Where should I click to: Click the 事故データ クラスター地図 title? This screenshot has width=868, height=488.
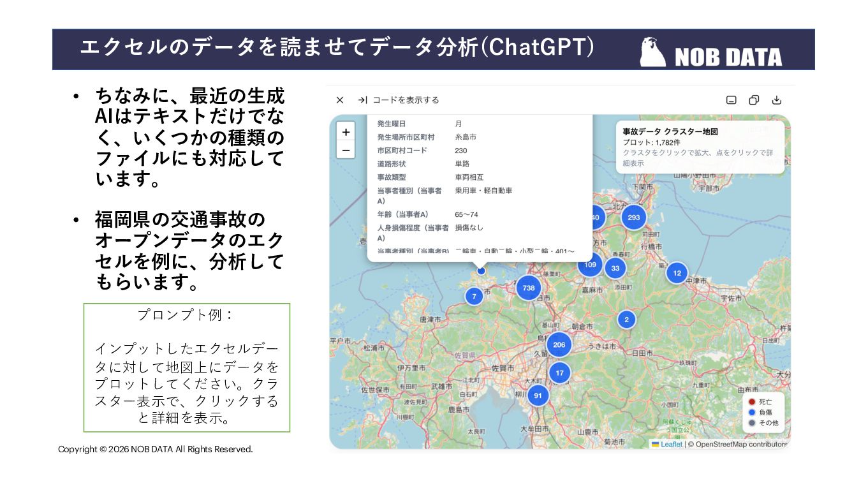[x=670, y=131]
